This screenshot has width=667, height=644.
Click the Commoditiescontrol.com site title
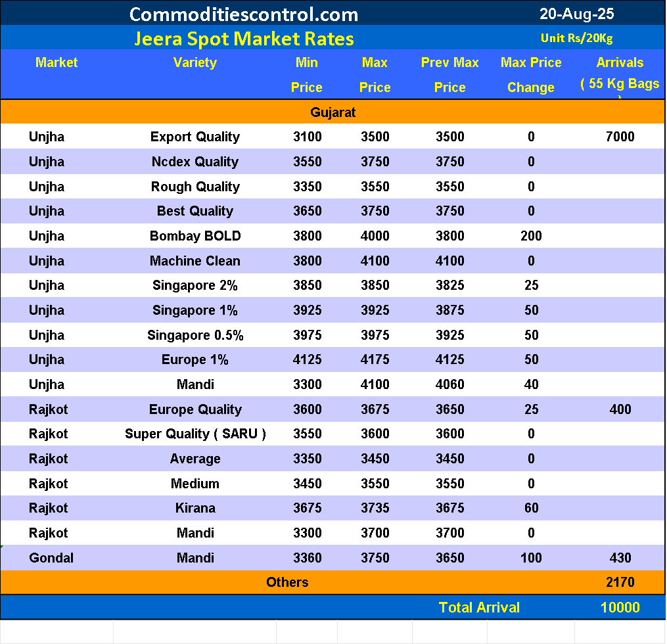(244, 14)
